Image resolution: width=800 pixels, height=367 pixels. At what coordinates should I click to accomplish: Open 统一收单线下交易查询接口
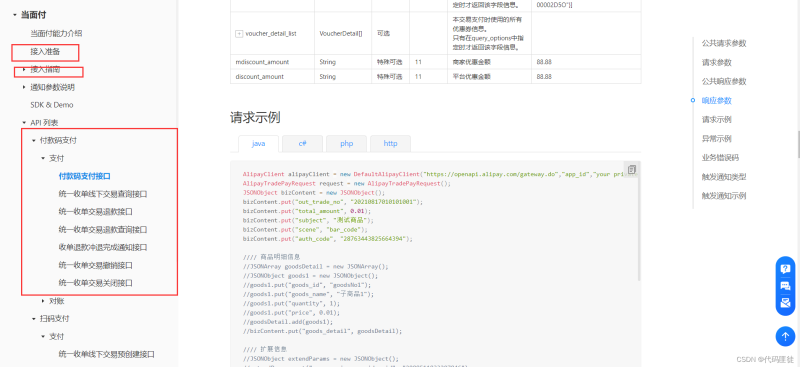pos(103,194)
